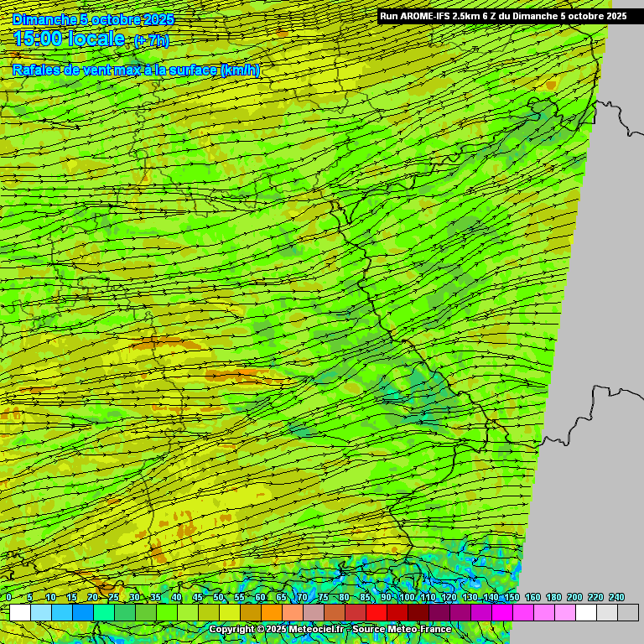Screen dimensions: 644x644
Task: Click the Rafales de vent max subtitle
Action: pos(136,70)
